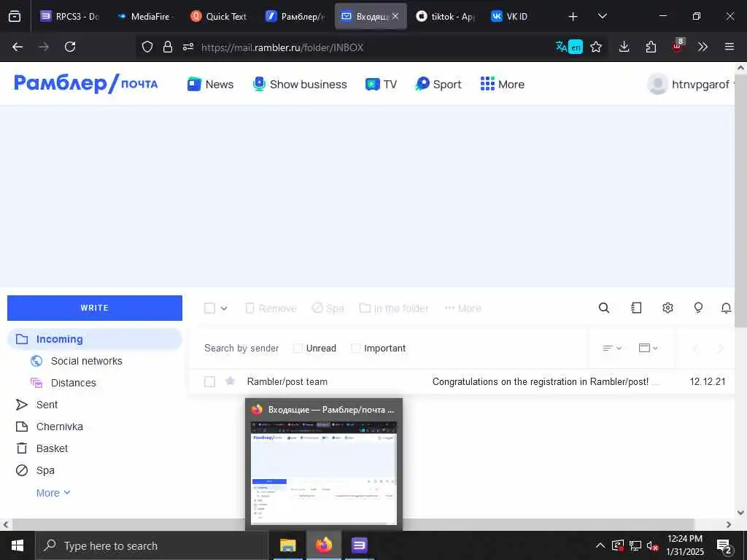Viewport: 747px width, 560px height.
Task: Open the Windows action center notifications
Action: click(724, 546)
